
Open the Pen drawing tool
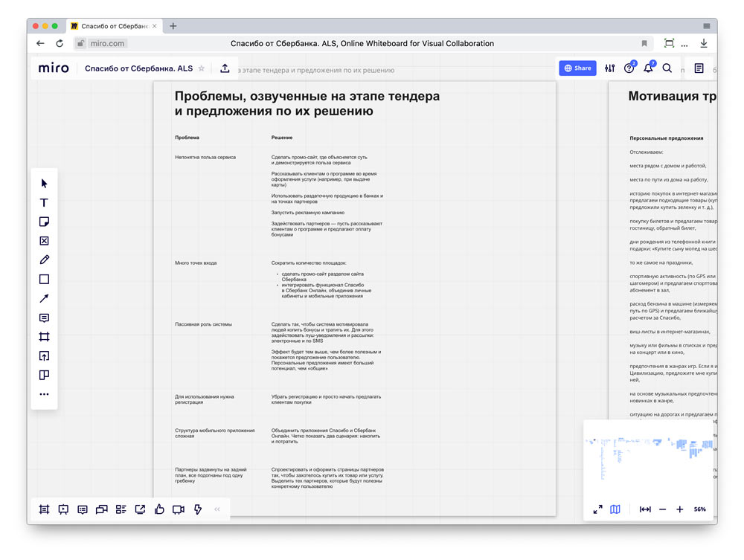click(x=44, y=260)
